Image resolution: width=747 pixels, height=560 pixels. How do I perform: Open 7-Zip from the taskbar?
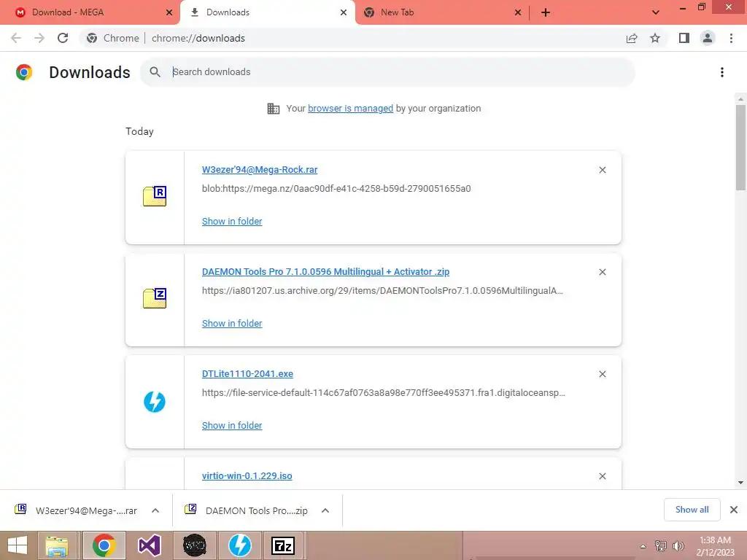coord(283,545)
